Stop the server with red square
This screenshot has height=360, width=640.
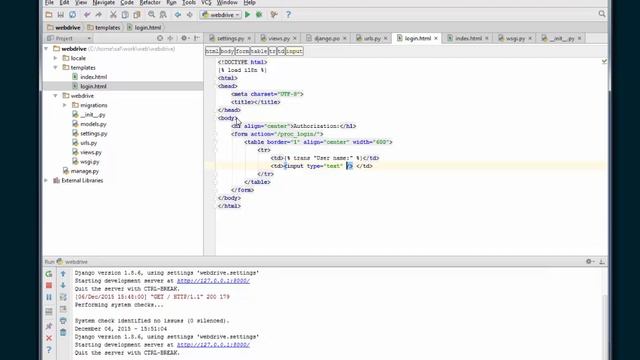coord(49,285)
